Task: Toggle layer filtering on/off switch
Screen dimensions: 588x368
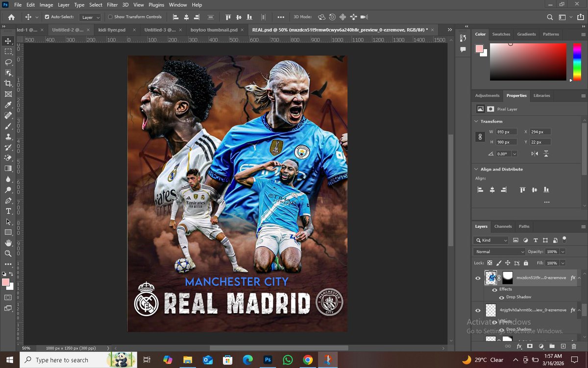Action: point(564,239)
